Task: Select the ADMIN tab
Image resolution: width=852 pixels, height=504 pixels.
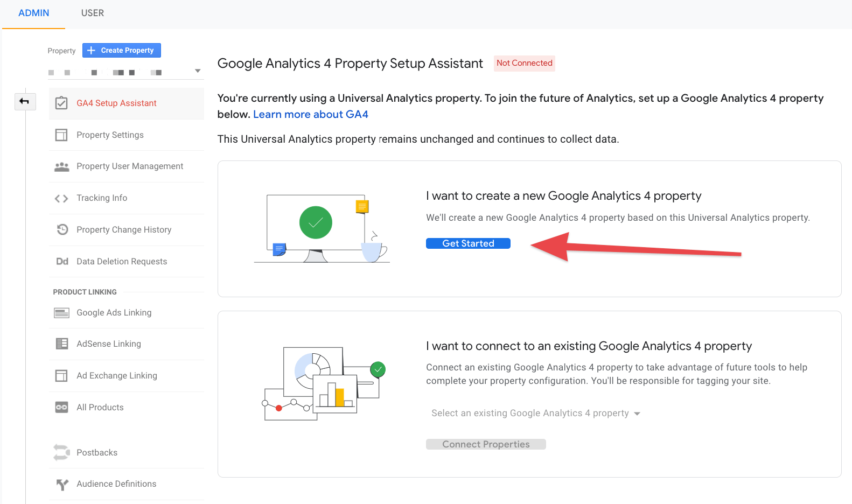Action: (34, 13)
